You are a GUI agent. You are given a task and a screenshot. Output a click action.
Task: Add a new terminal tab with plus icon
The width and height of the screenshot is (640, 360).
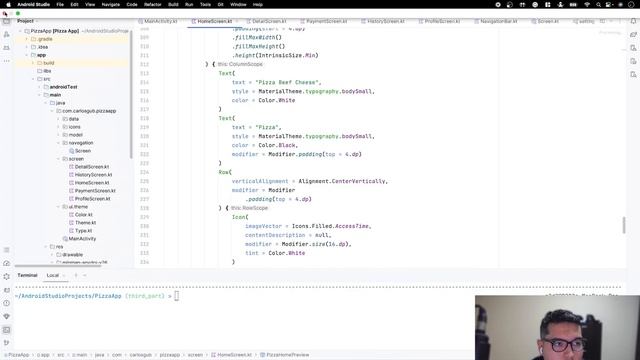click(x=76, y=276)
